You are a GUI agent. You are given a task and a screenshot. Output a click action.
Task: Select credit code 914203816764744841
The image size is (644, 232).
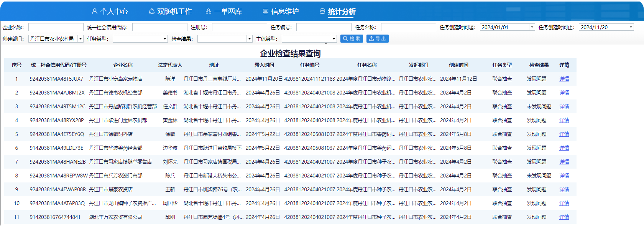55,217
